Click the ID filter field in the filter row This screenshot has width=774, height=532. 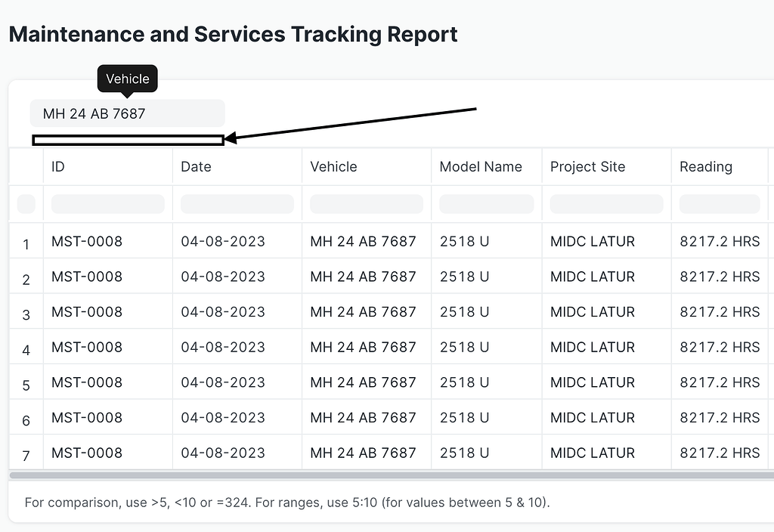(x=107, y=204)
